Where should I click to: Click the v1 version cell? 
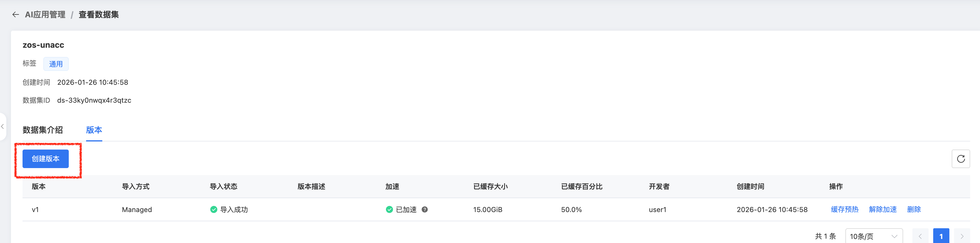35,209
